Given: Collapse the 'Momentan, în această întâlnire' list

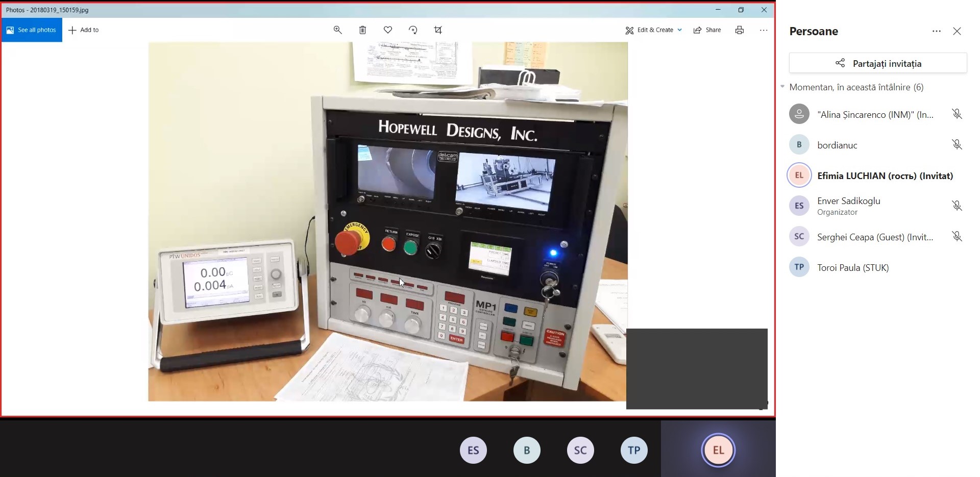Looking at the screenshot, I should (x=782, y=87).
